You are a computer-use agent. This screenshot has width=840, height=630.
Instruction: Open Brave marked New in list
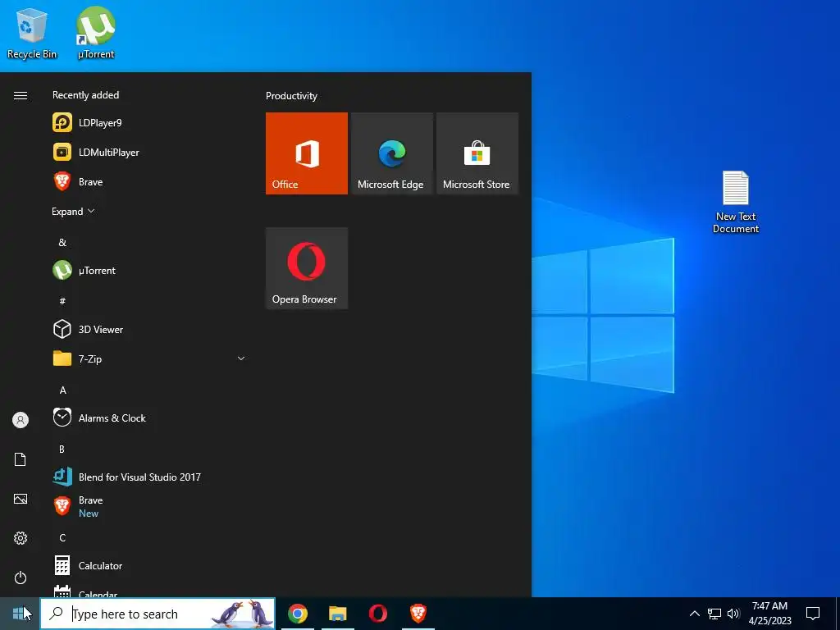(150, 506)
